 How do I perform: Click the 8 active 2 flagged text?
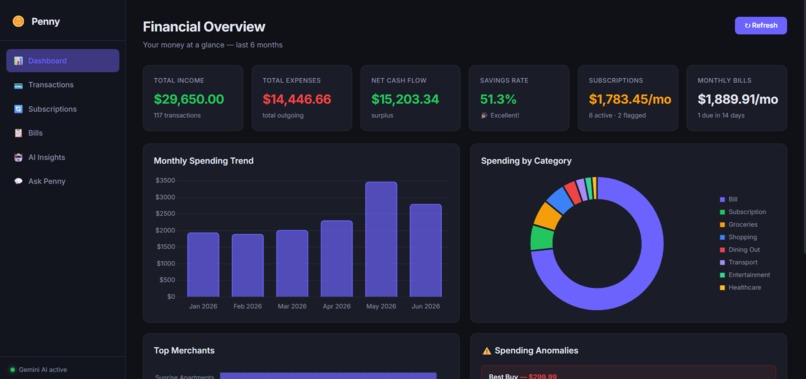tap(617, 116)
